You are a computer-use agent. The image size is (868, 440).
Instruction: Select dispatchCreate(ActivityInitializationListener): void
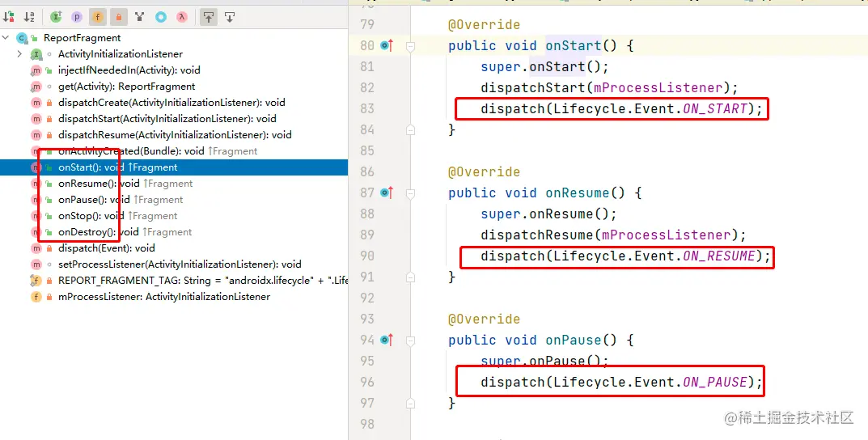[x=171, y=103]
